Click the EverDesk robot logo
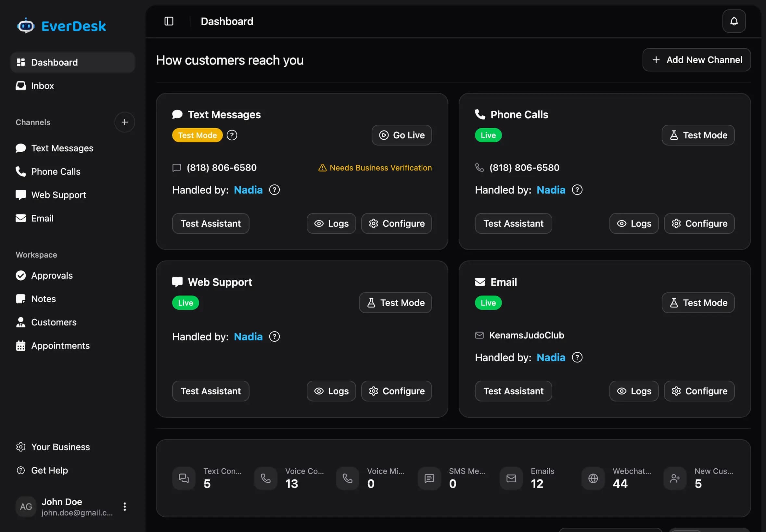 pos(26,25)
